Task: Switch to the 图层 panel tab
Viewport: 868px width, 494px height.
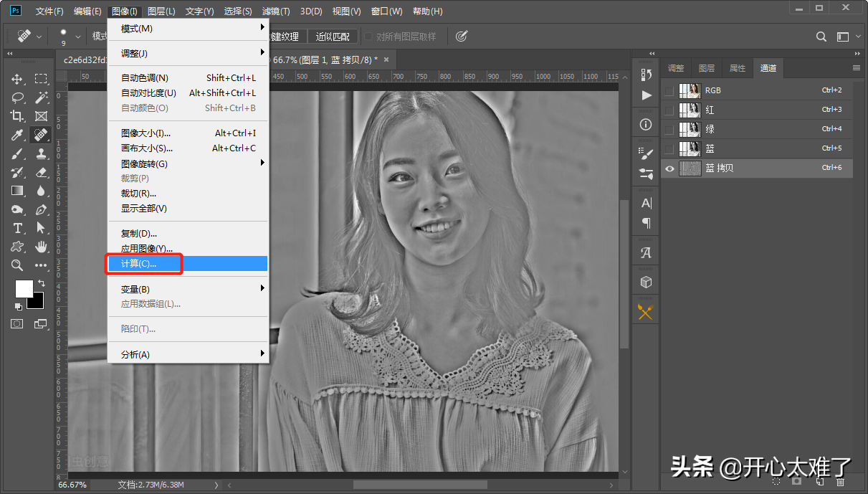Action: (x=707, y=68)
